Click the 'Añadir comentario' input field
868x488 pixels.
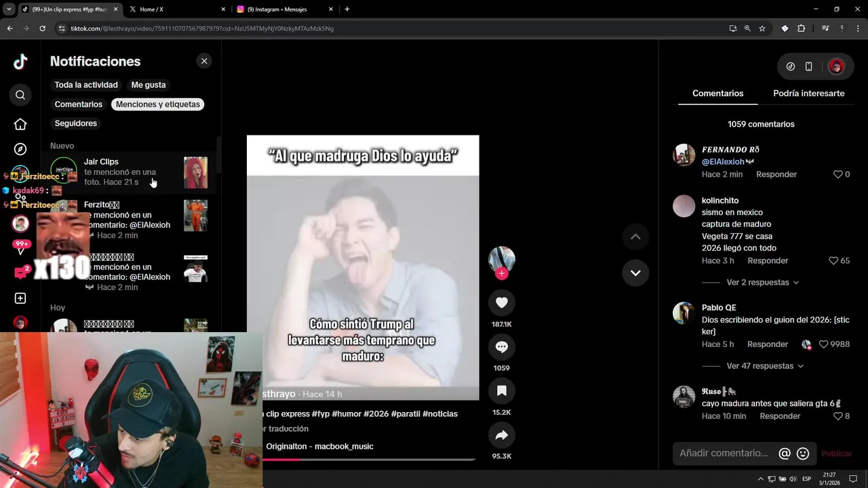pos(724,453)
